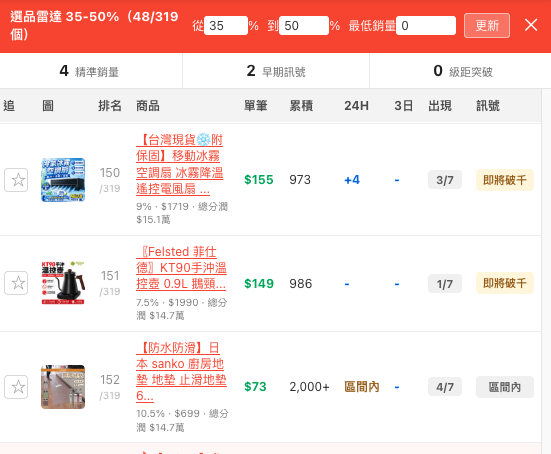The height and width of the screenshot is (454, 551).
Task: Switch to the 早期訊號 tab
Action: tap(276, 71)
